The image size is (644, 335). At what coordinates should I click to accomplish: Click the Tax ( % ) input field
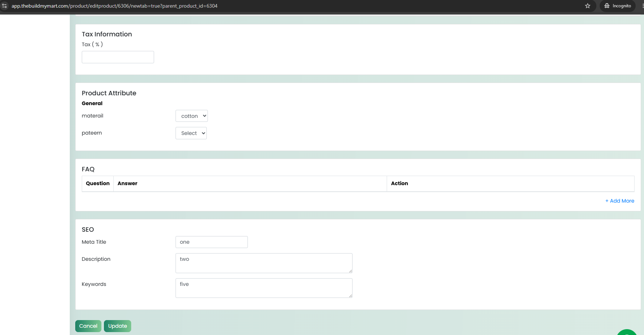118,57
